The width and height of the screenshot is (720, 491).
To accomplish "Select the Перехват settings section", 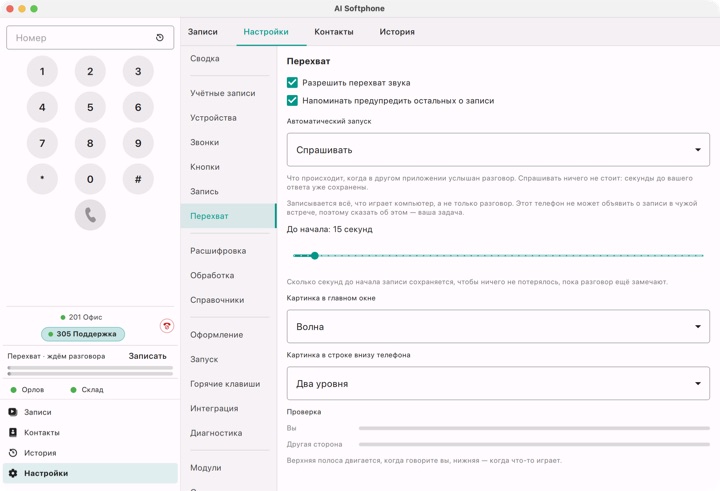I will [228, 216].
